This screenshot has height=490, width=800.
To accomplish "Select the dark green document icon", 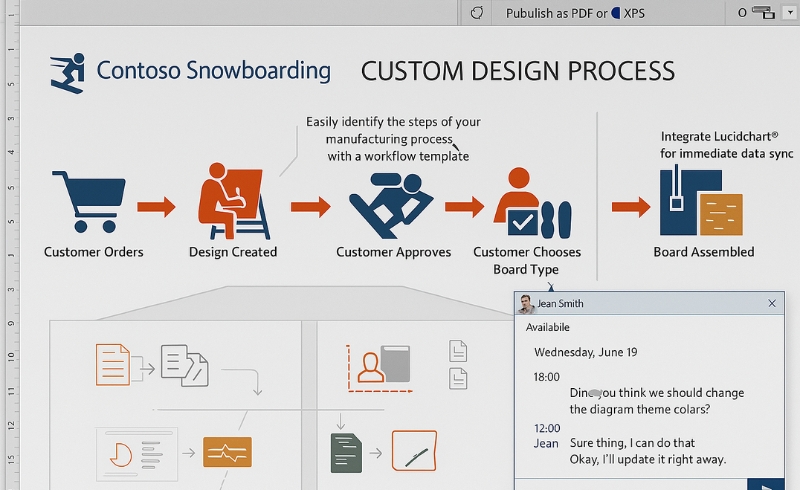I will (x=346, y=453).
